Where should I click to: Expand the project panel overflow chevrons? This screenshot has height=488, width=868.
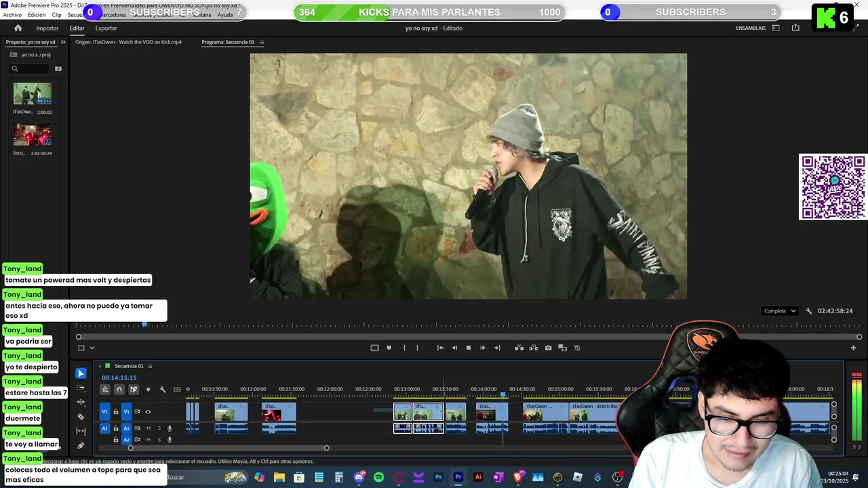63,42
